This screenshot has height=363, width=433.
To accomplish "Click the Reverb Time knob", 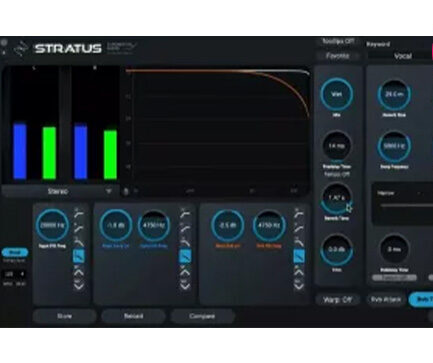I will (337, 198).
